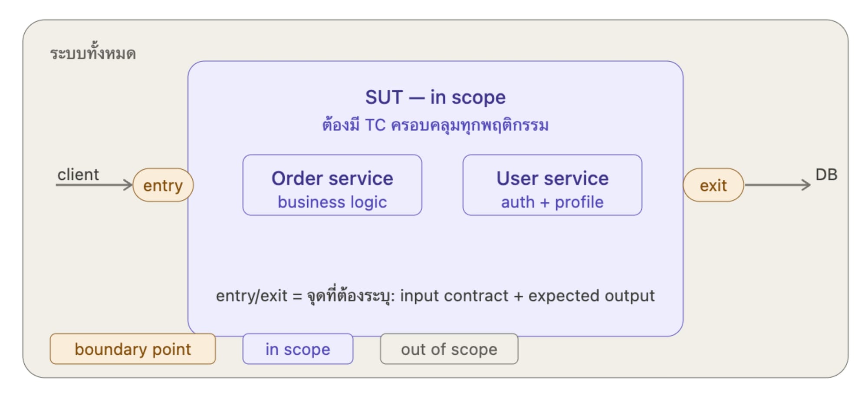Click the client label
The height and width of the screenshot is (396, 868).
78,175
